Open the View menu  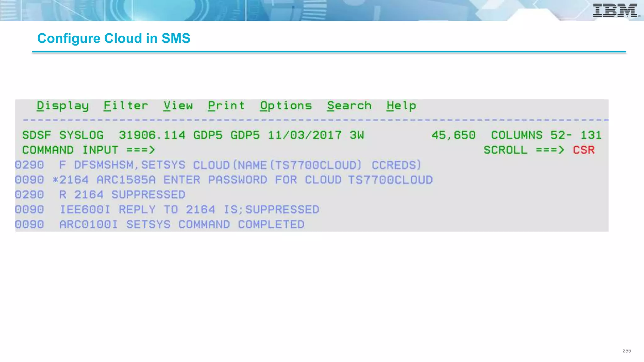point(178,106)
